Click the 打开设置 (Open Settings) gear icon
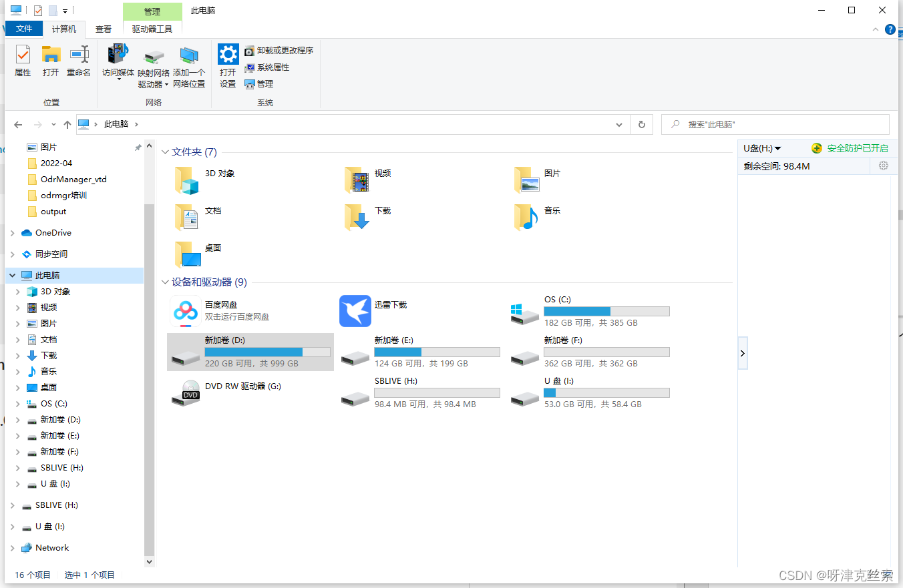 (x=228, y=67)
